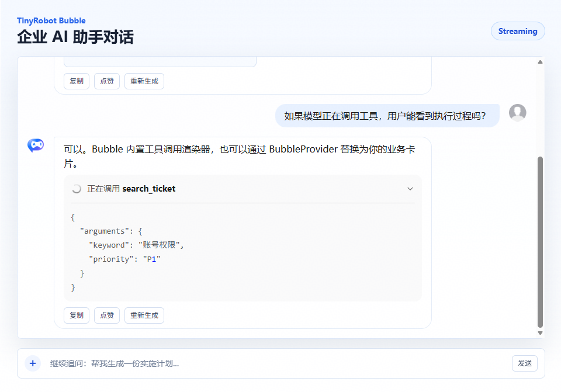Click the reply text mentioning BubbleProvider
Screen dimensions: 561x392
(240, 157)
